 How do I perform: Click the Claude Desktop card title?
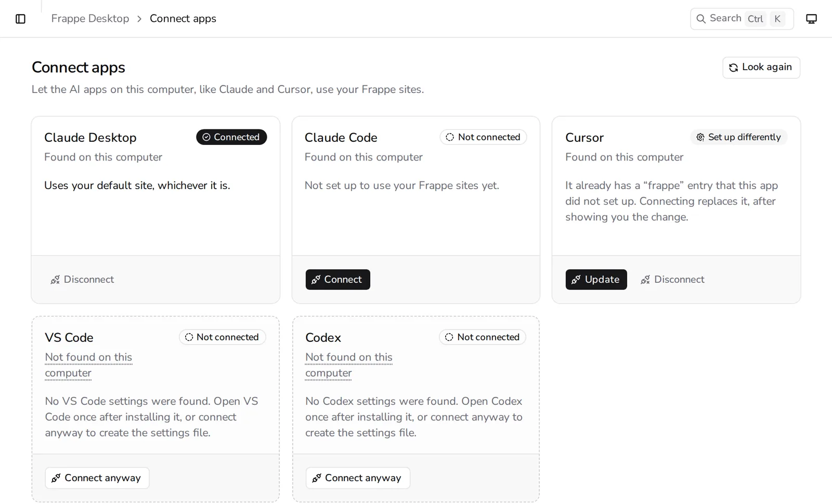pyautogui.click(x=90, y=138)
